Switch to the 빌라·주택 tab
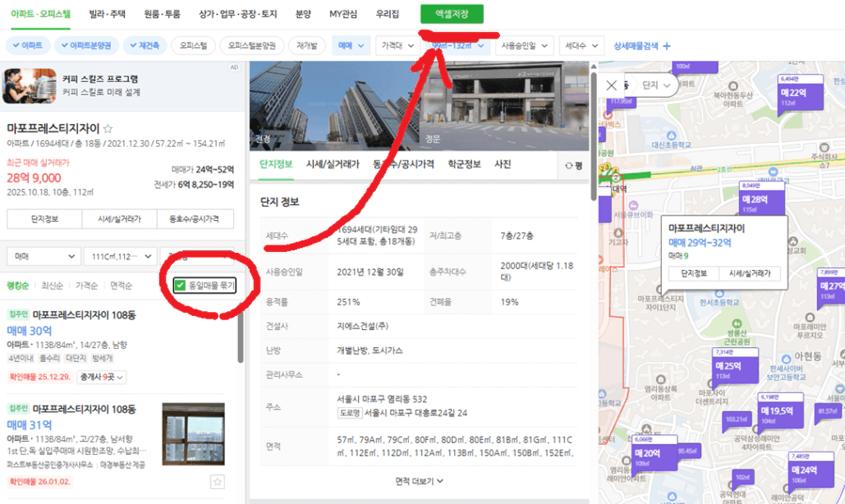Viewport: 845px width, 504px height. [x=108, y=14]
